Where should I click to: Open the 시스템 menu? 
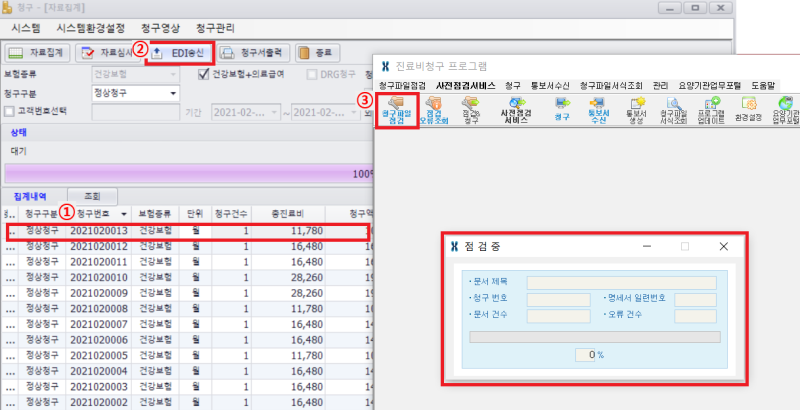[x=26, y=28]
